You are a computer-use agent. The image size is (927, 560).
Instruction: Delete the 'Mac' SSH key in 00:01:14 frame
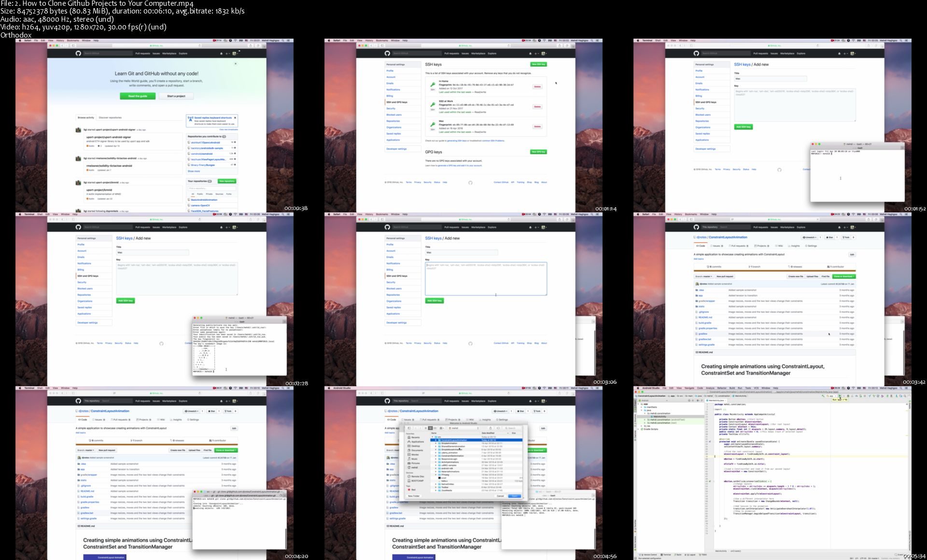(x=537, y=126)
